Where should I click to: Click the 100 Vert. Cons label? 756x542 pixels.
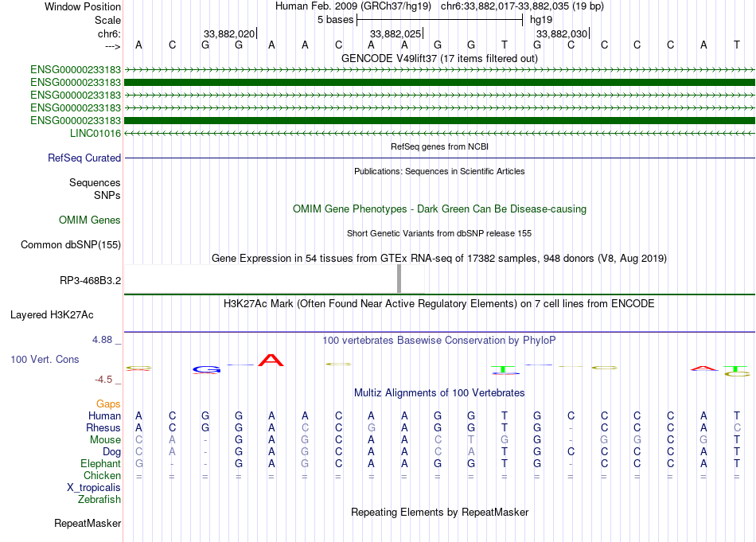coord(45,359)
